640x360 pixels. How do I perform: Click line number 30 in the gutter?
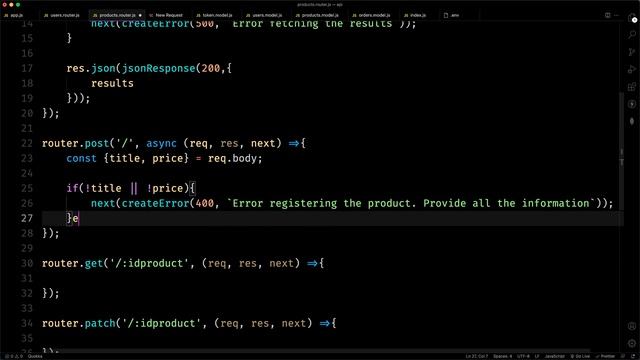click(27, 263)
